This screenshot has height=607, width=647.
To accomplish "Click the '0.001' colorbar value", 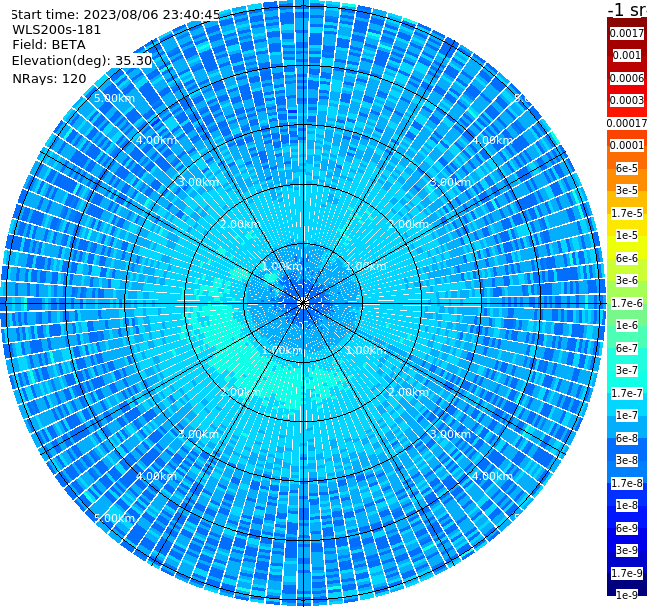I will [627, 56].
